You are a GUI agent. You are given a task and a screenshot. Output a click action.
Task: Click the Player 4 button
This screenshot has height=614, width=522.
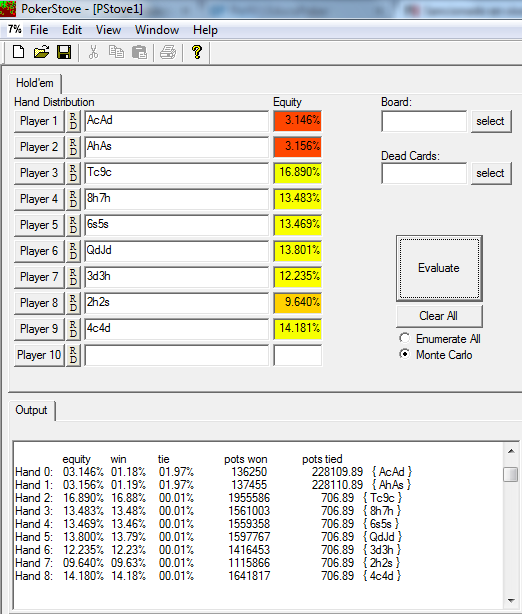click(39, 199)
